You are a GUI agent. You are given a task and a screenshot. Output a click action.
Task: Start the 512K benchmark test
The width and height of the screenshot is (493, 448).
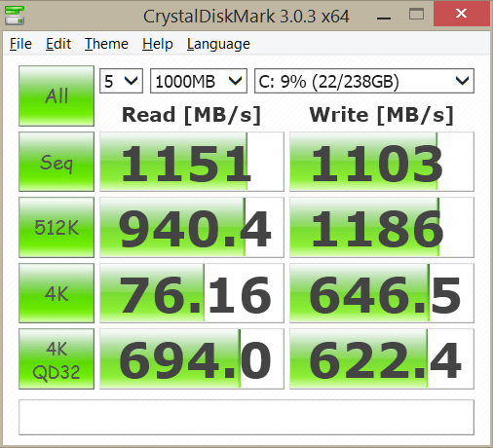(57, 227)
